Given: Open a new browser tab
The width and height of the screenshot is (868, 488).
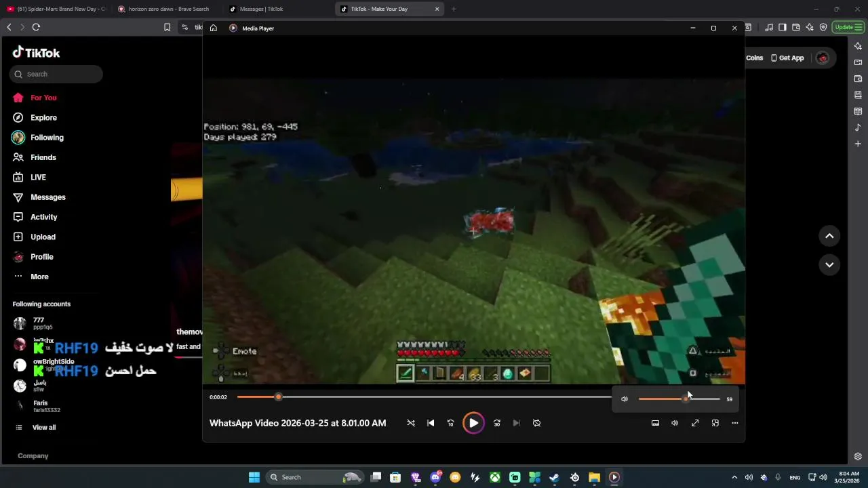Looking at the screenshot, I should click(454, 9).
